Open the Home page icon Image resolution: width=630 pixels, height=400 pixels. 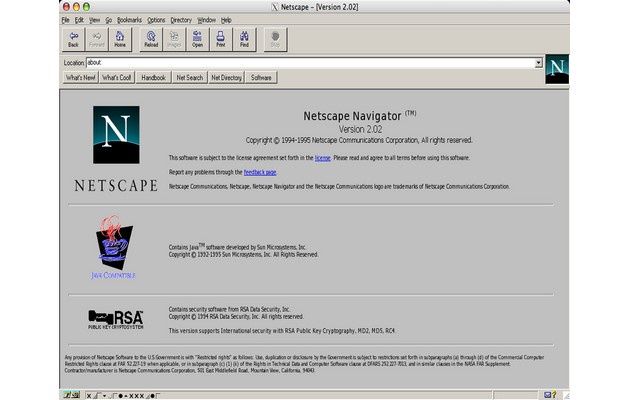pyautogui.click(x=120, y=39)
